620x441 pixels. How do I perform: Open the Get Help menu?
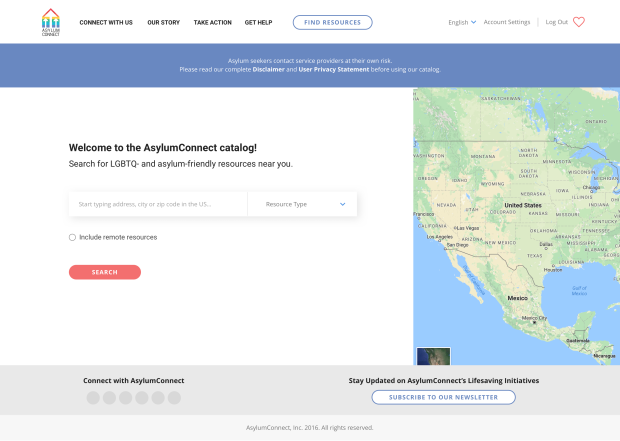pyautogui.click(x=259, y=23)
